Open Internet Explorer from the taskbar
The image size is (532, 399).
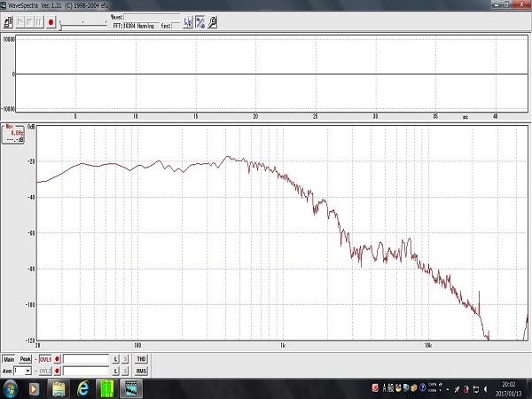pyautogui.click(x=82, y=388)
